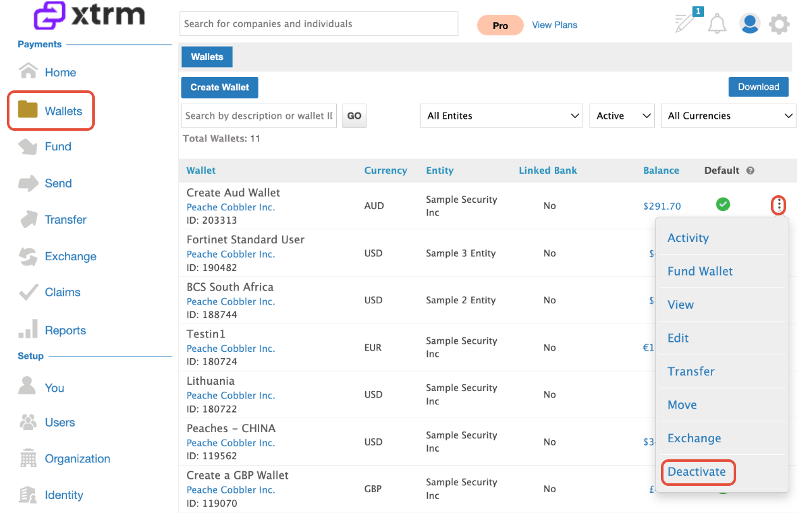This screenshot has width=812, height=513.
Task: Click the Create Wallet button
Action: coord(220,87)
